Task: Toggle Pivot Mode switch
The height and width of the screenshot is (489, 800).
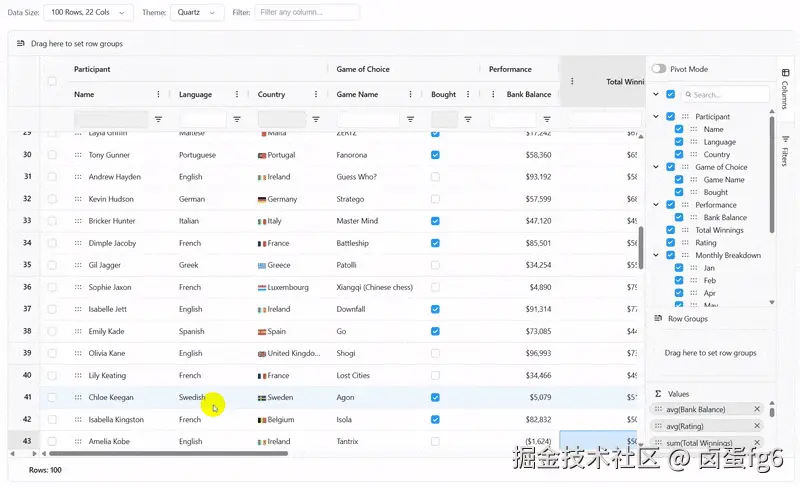Action: (x=659, y=69)
